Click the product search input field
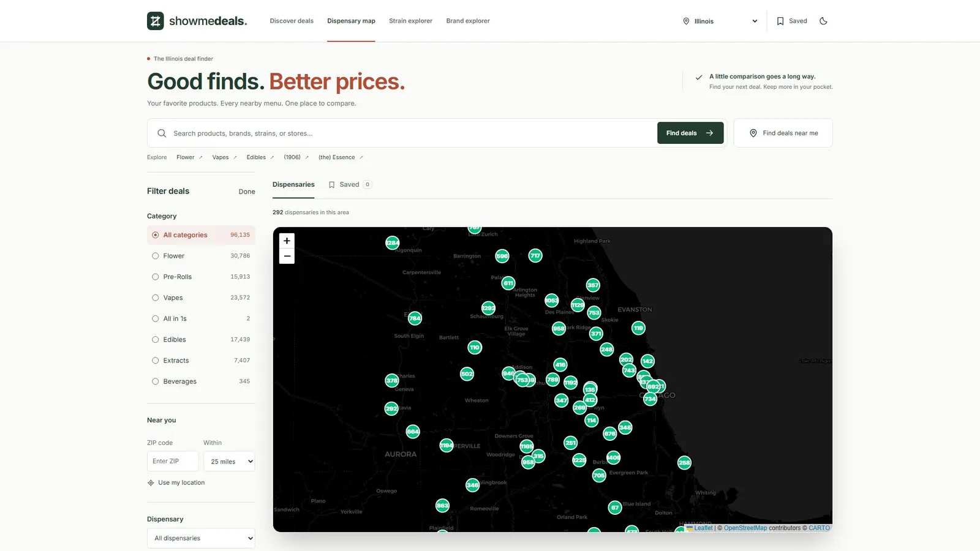This screenshot has height=551, width=980. (x=410, y=133)
